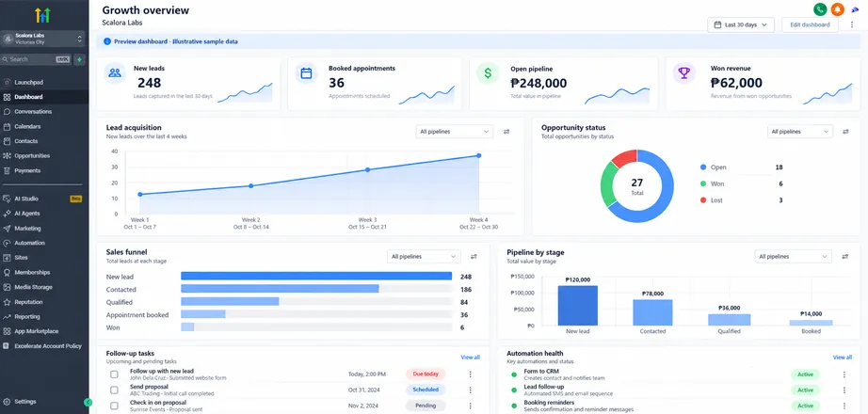Viewport: 868px width, 414px height.
Task: Click View all in Follow-up tasks
Action: click(470, 358)
